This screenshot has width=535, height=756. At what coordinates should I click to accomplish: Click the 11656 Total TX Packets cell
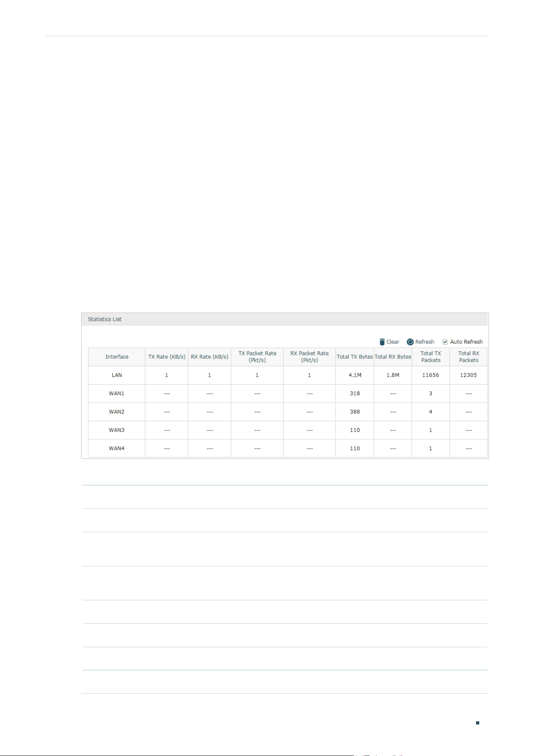(x=431, y=375)
